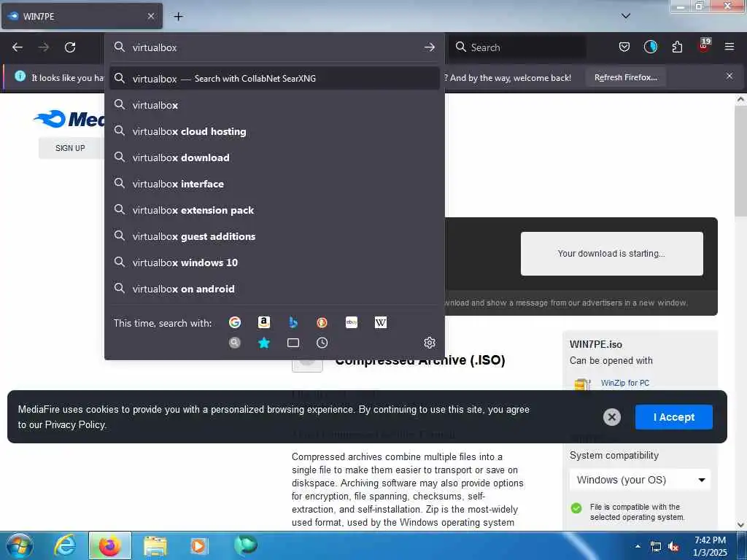This screenshot has width=747, height=560.
Task: Reload the current page
Action: 70,47
